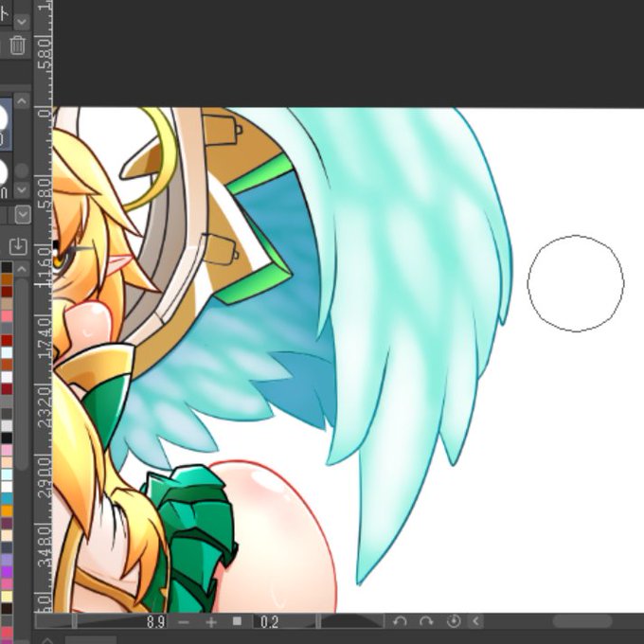Pick the dark brown color swatch near bottom

coord(7,608)
